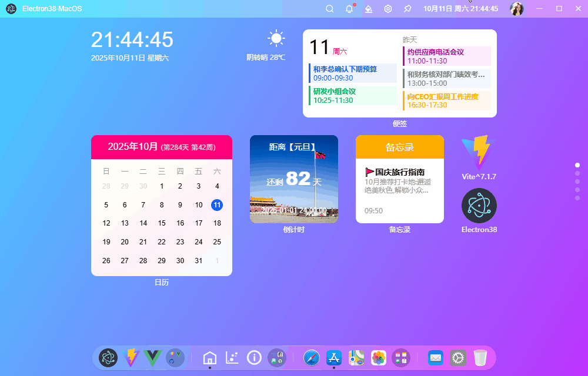The image size is (588, 376).
Task: Select the 和李总确认下期预算 schedule entry
Action: 352,72
